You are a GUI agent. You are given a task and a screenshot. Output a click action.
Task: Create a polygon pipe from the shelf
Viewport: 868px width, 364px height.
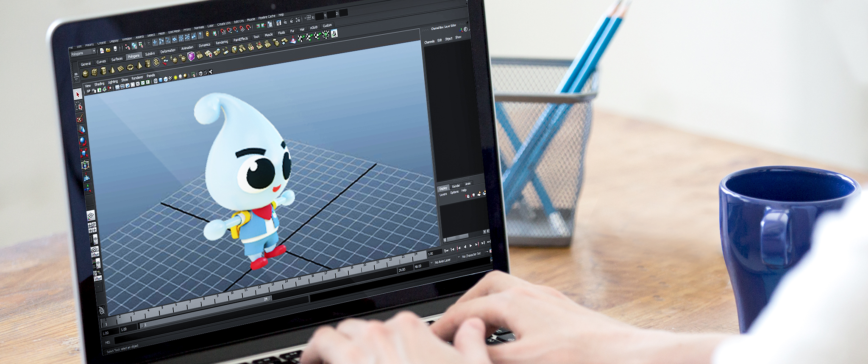click(147, 64)
